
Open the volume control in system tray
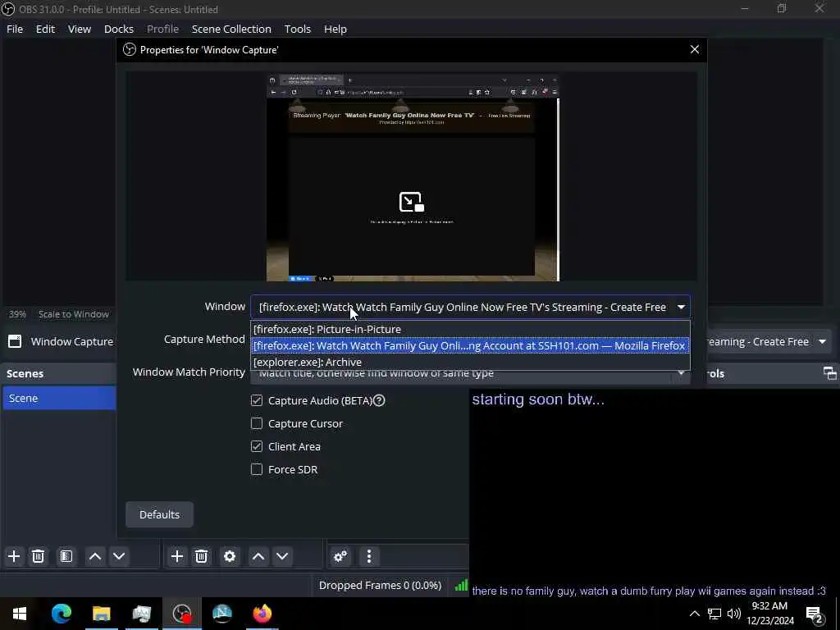734,614
